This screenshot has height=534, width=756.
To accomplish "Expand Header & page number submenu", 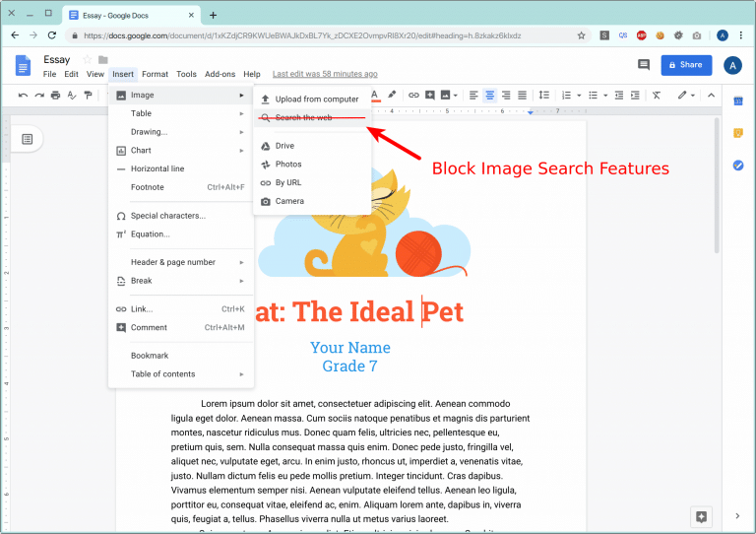I will click(x=181, y=262).
